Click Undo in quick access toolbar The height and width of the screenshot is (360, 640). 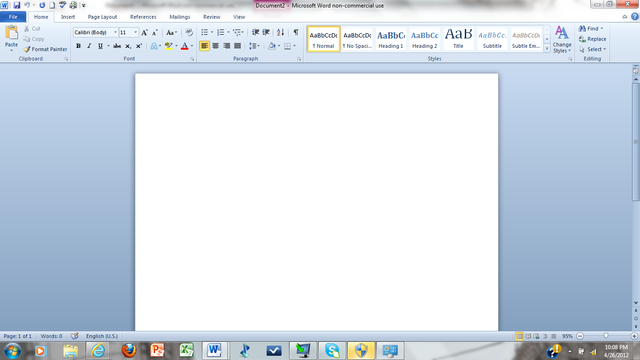[x=27, y=5]
